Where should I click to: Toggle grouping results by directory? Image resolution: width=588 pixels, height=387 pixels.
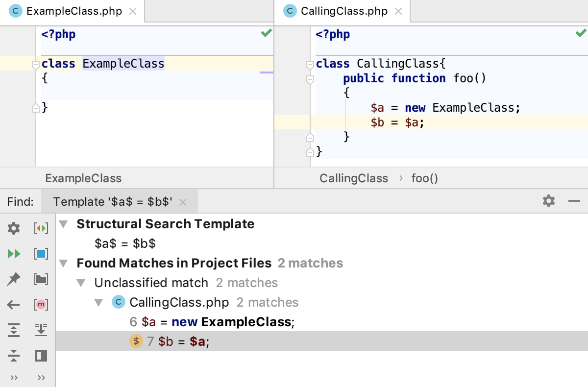[41, 279]
